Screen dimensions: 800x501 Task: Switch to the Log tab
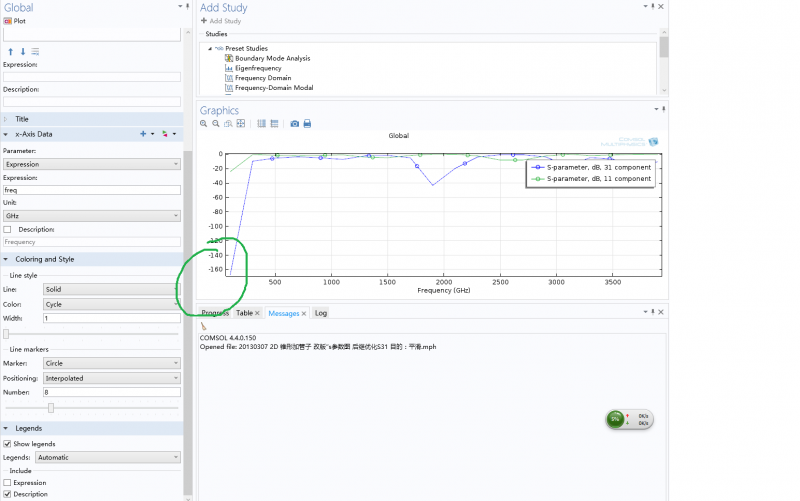(320, 313)
